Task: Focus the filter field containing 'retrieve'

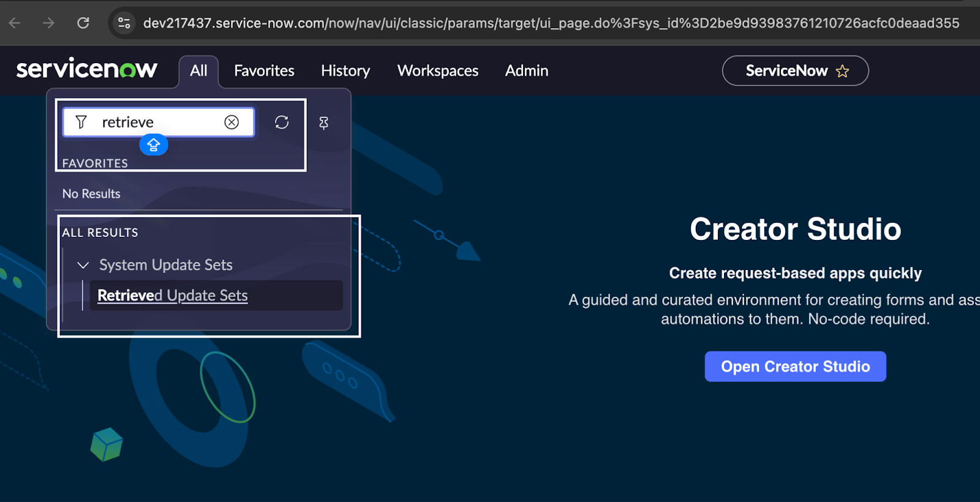Action: pyautogui.click(x=159, y=122)
